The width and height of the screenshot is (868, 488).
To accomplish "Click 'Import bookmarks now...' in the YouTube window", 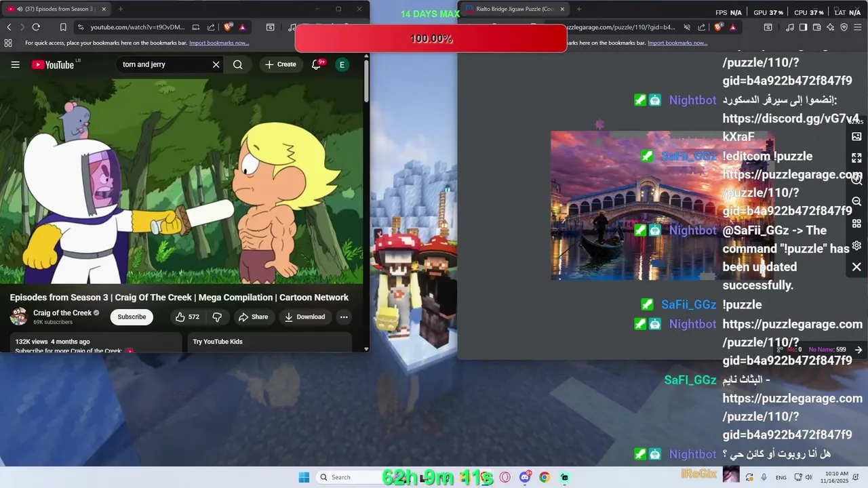I will click(219, 43).
